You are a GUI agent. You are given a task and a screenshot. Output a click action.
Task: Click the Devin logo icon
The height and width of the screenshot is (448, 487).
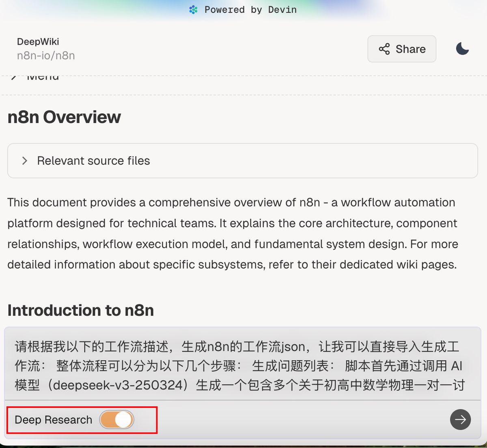pyautogui.click(x=194, y=9)
